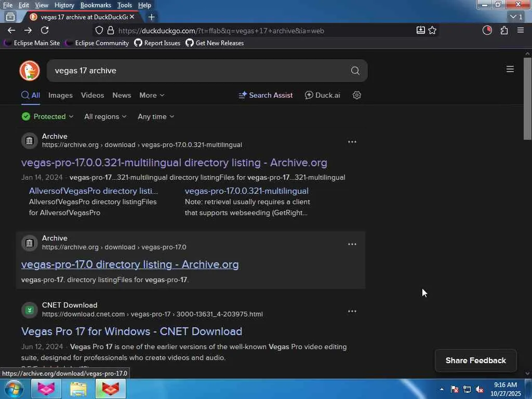Open the History menu
Image resolution: width=532 pixels, height=399 pixels.
pyautogui.click(x=64, y=5)
